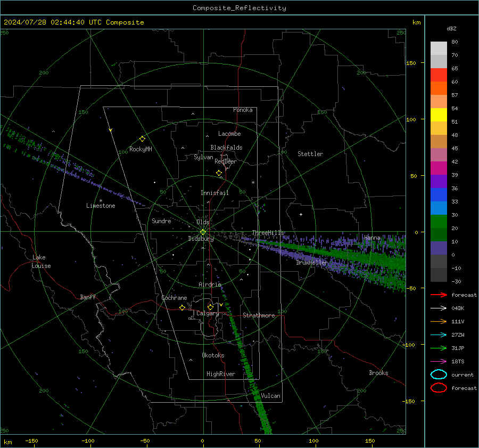Click the Brooks city label
The image size is (479, 448).
(378, 373)
